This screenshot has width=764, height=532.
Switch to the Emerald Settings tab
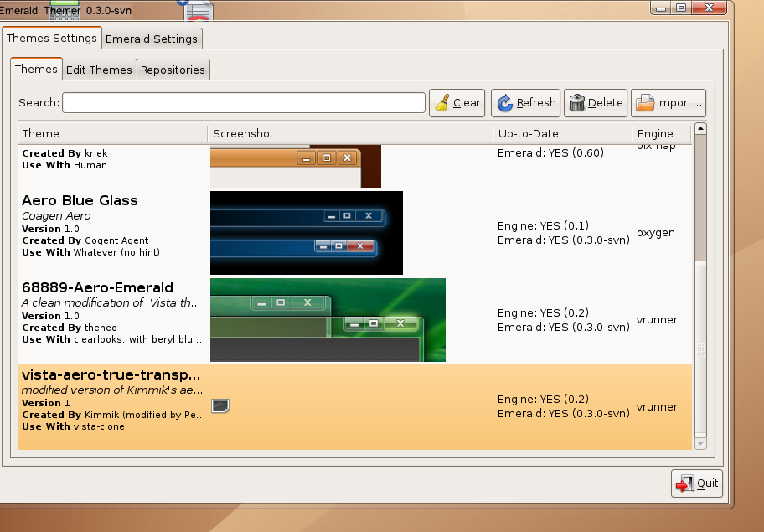(x=152, y=39)
